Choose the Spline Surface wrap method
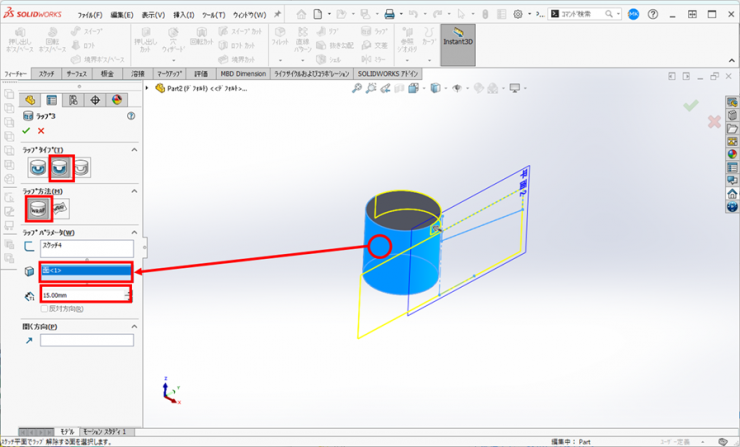 point(61,208)
